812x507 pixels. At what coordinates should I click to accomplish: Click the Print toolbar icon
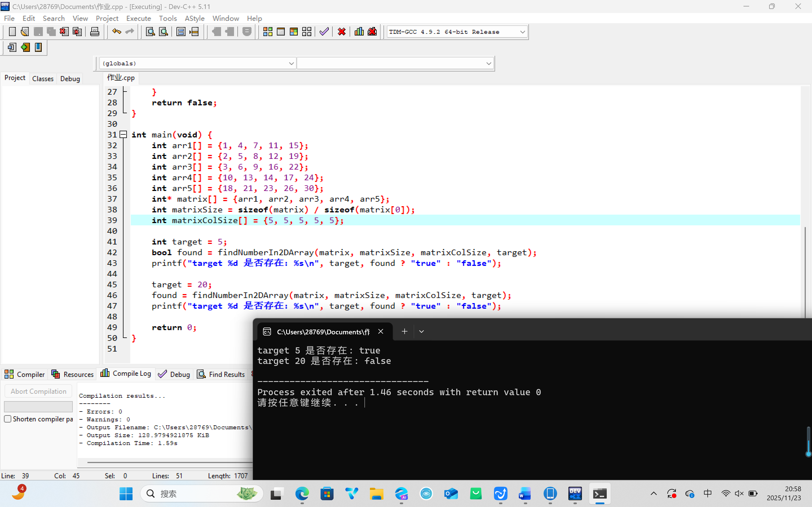(95, 32)
